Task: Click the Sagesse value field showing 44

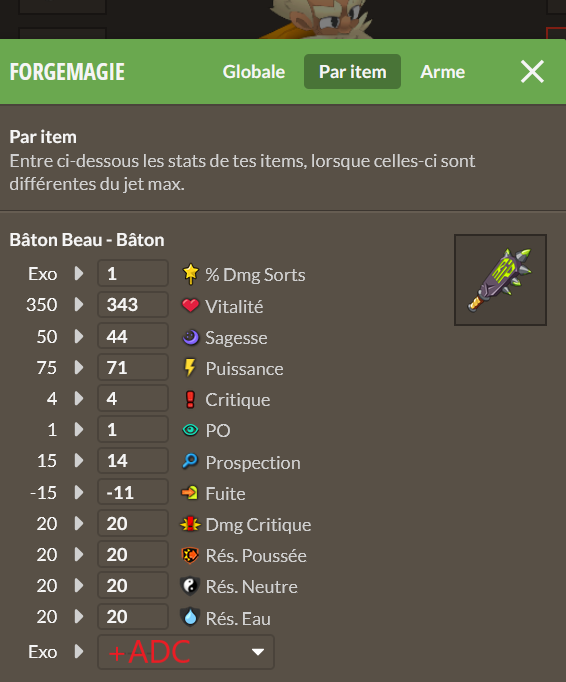Action: point(133,336)
